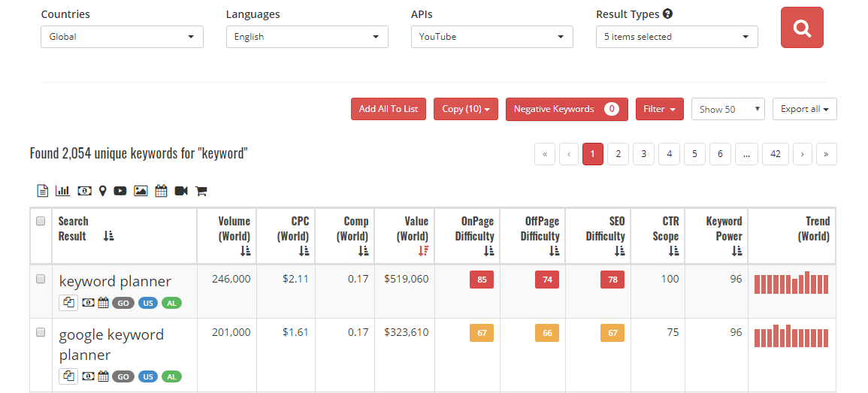Tick the checkbox for 'keyword planner' row

point(41,279)
